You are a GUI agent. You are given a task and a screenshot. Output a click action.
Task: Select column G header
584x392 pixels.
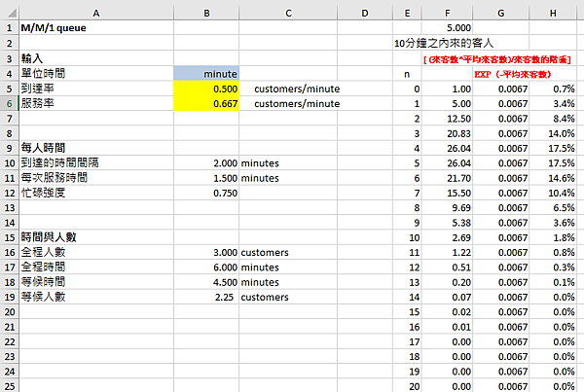point(501,13)
